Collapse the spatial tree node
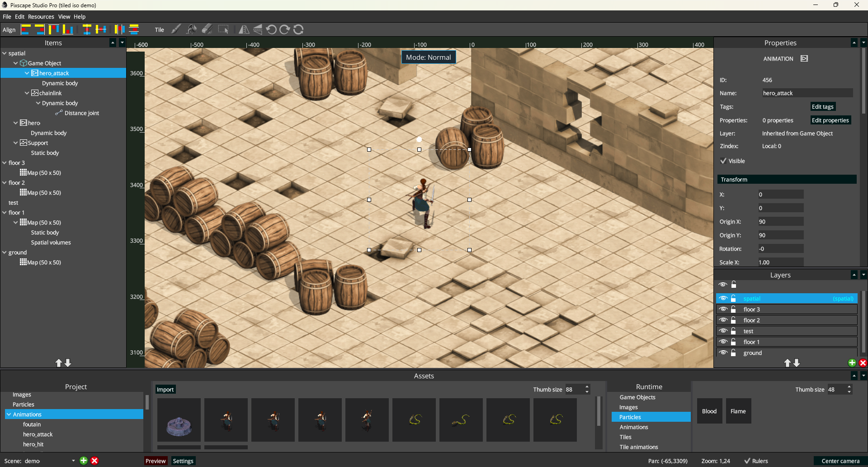The height and width of the screenshot is (467, 868). [5, 53]
